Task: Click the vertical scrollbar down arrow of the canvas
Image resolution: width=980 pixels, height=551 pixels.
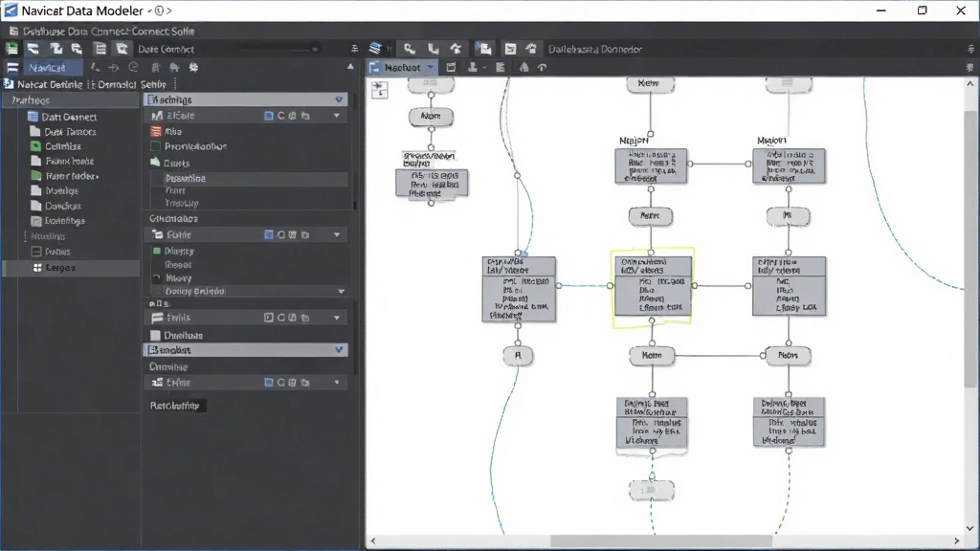Action: pyautogui.click(x=970, y=528)
